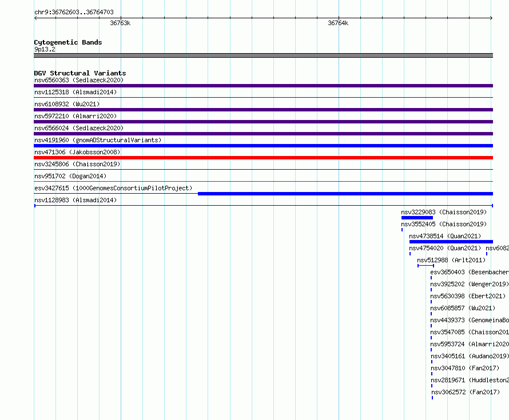Click nsv3552405 (Chaisson2019) label

(444, 224)
